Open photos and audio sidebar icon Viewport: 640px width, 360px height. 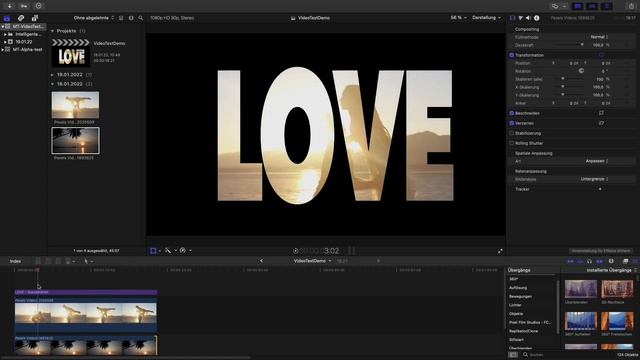(21, 18)
